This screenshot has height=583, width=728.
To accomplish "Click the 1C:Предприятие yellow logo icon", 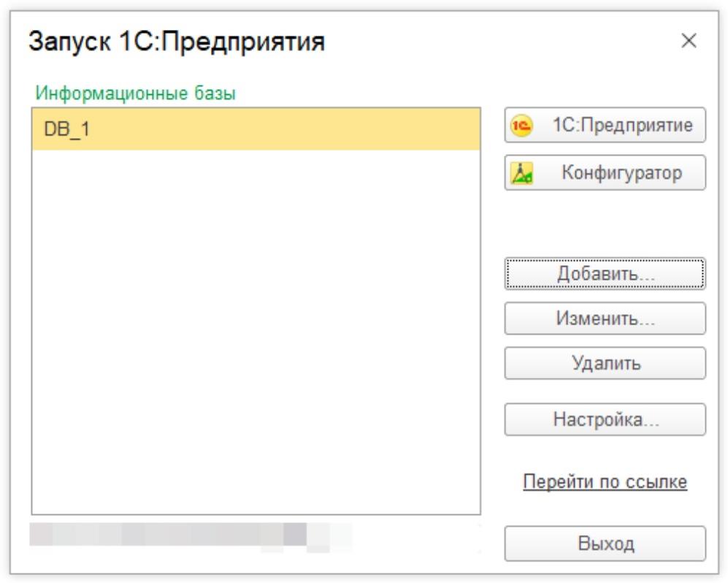I will [521, 126].
